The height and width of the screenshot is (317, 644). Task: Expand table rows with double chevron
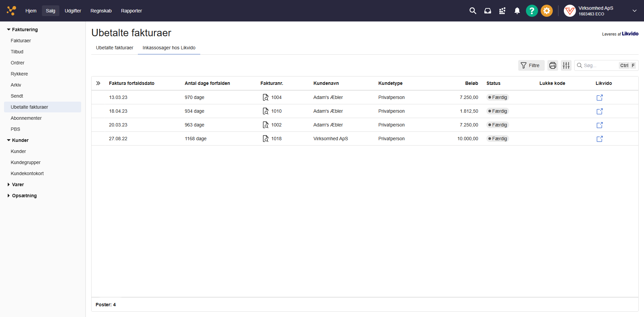pos(98,83)
